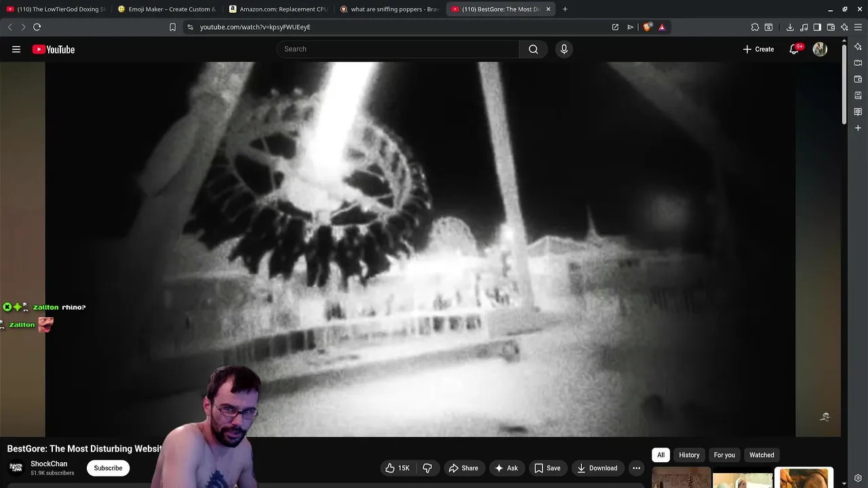Open the Bookmarks icon in the sidebar
868x488 pixels.
[x=858, y=96]
